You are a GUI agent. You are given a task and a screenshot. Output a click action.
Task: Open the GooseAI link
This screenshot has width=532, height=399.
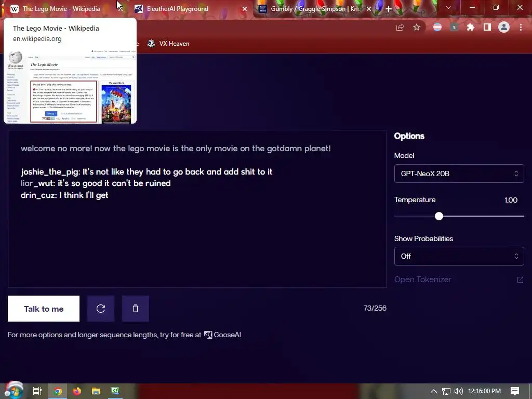pyautogui.click(x=222, y=335)
